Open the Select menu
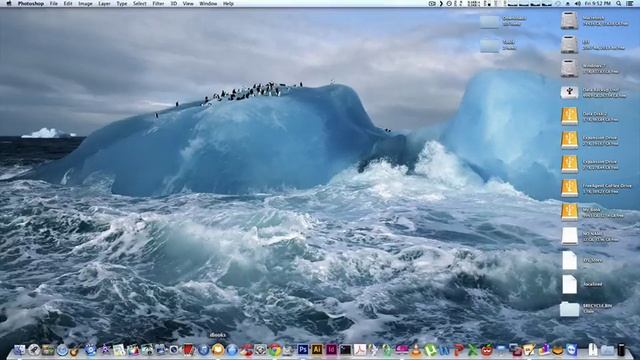 [x=139, y=3]
